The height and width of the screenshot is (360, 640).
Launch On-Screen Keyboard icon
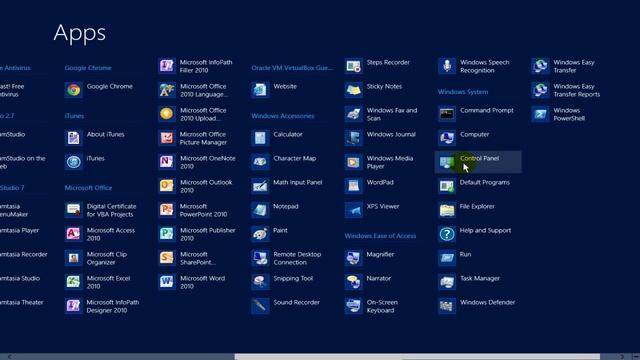tap(353, 306)
